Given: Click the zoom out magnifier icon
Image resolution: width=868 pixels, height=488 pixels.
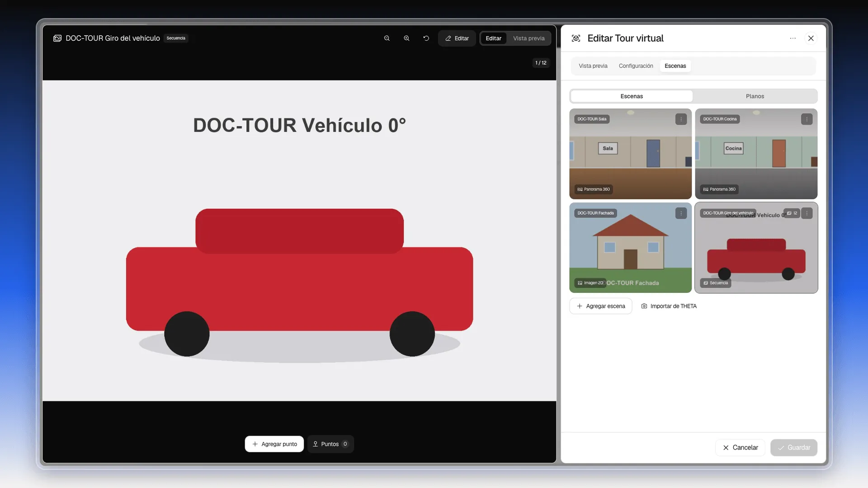Looking at the screenshot, I should click(387, 38).
